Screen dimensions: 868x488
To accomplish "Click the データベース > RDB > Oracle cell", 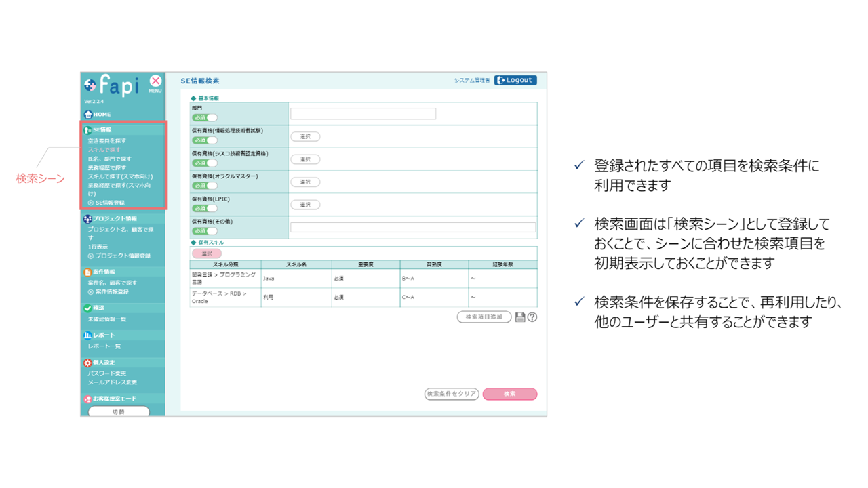I will tap(225, 298).
